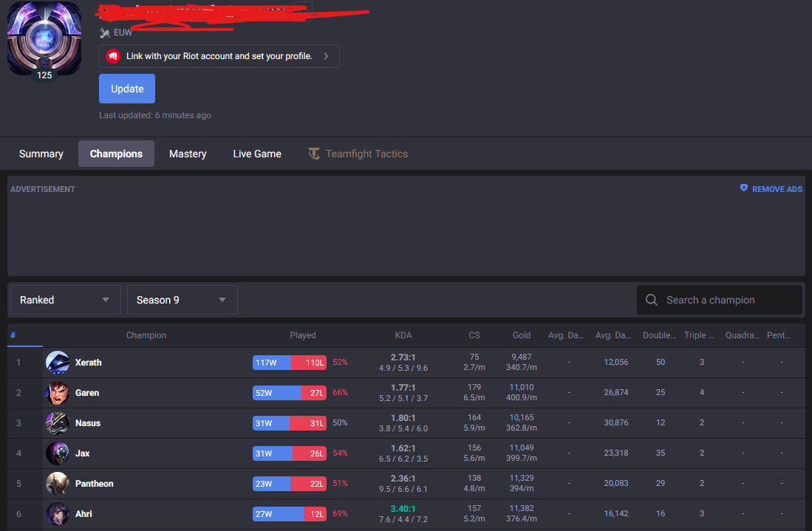Sort by the Penta kills column header
The image size is (812, 531).
click(x=778, y=335)
